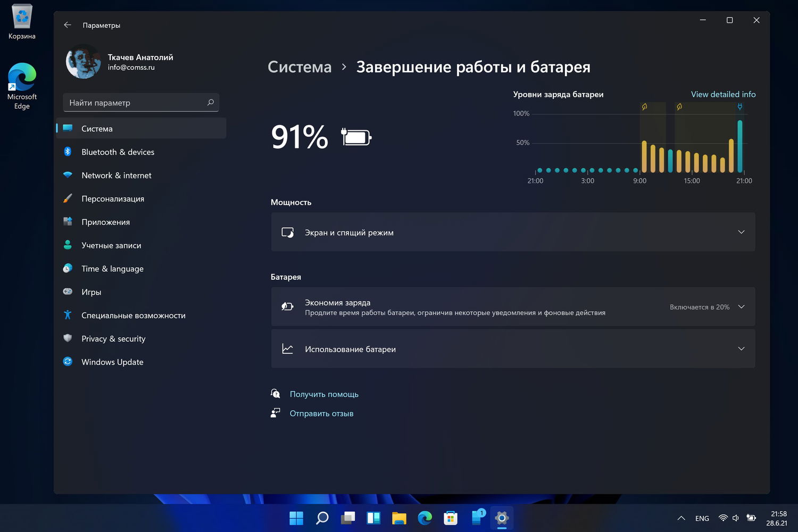
Task: Click the plug icon above the battery chart
Action: [x=739, y=106]
